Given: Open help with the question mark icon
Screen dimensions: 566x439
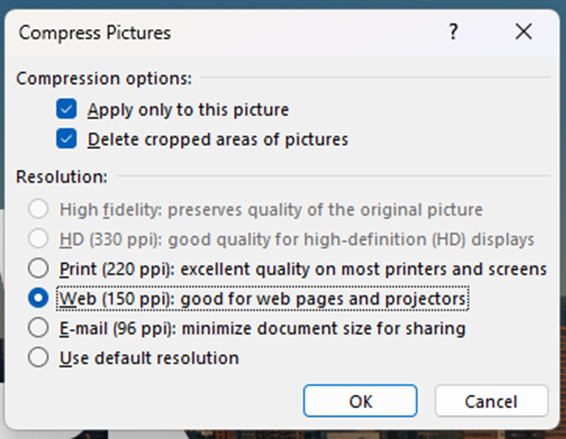Looking at the screenshot, I should coord(453,31).
